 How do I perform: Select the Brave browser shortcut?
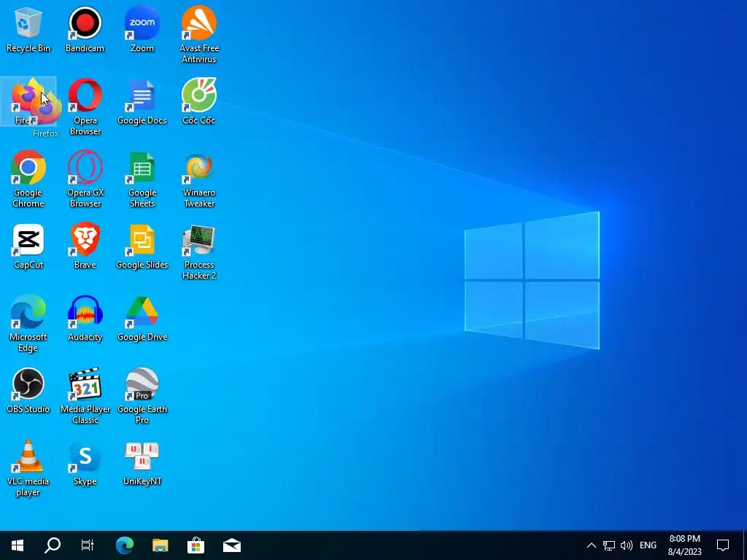click(x=85, y=246)
